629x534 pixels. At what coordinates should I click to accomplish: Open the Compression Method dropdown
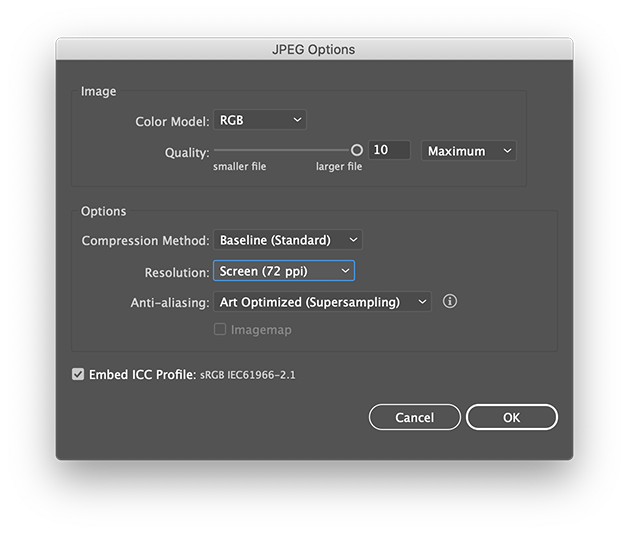coord(288,240)
